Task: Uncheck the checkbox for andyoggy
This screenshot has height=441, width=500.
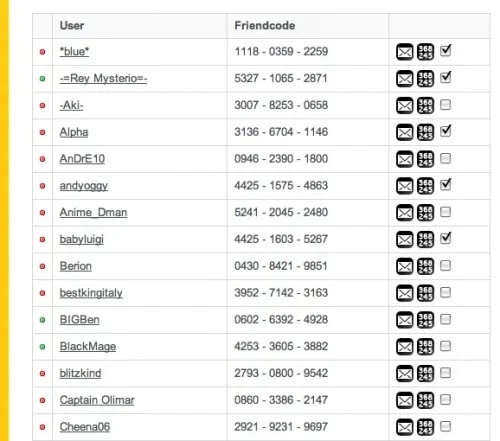Action: (446, 184)
